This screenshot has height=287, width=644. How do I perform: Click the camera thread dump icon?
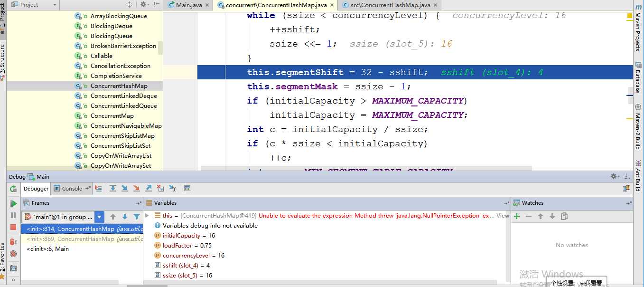coord(13,268)
